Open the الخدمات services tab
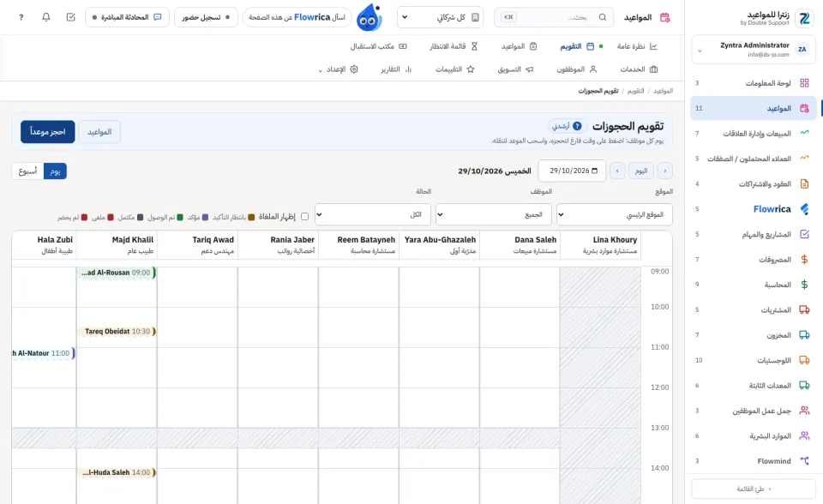This screenshot has height=504, width=823. click(639, 69)
